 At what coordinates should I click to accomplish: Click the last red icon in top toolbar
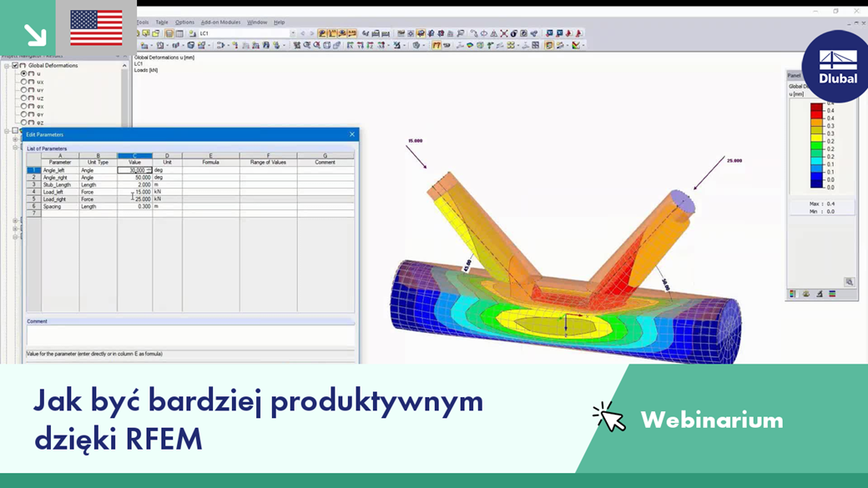pos(578,33)
